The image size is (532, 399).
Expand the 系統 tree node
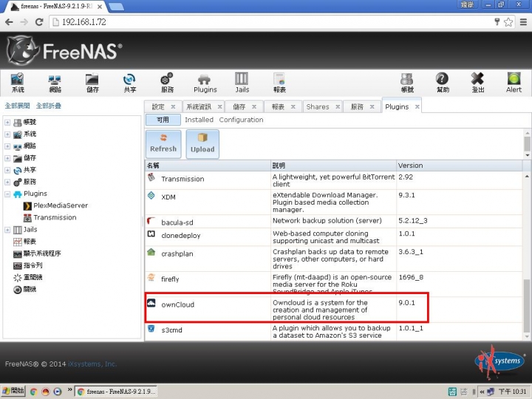7,134
